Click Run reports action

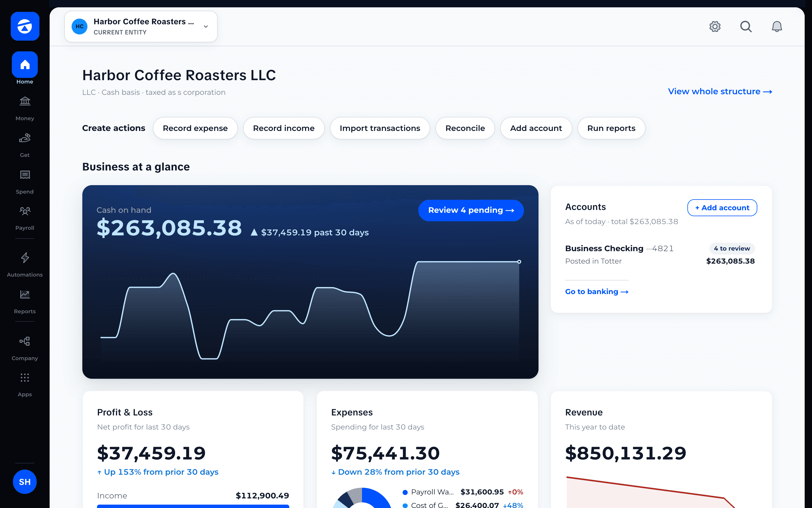pos(611,128)
